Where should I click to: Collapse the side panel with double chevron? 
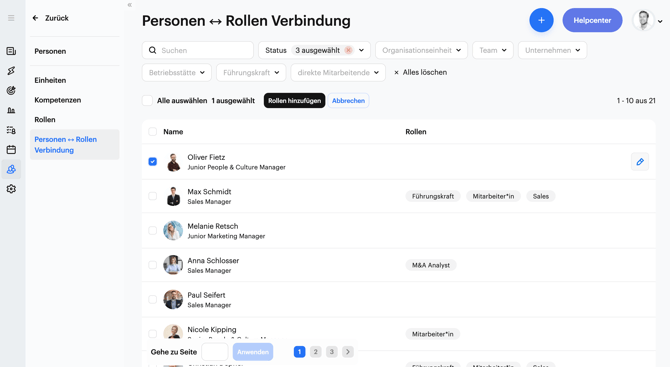point(129,5)
